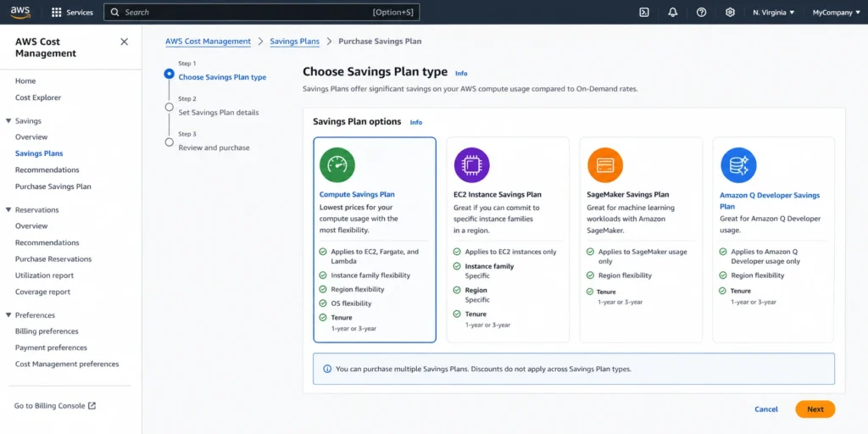868x434 pixels.
Task: Click the blue Amazon Q Developer icon
Action: (738, 165)
